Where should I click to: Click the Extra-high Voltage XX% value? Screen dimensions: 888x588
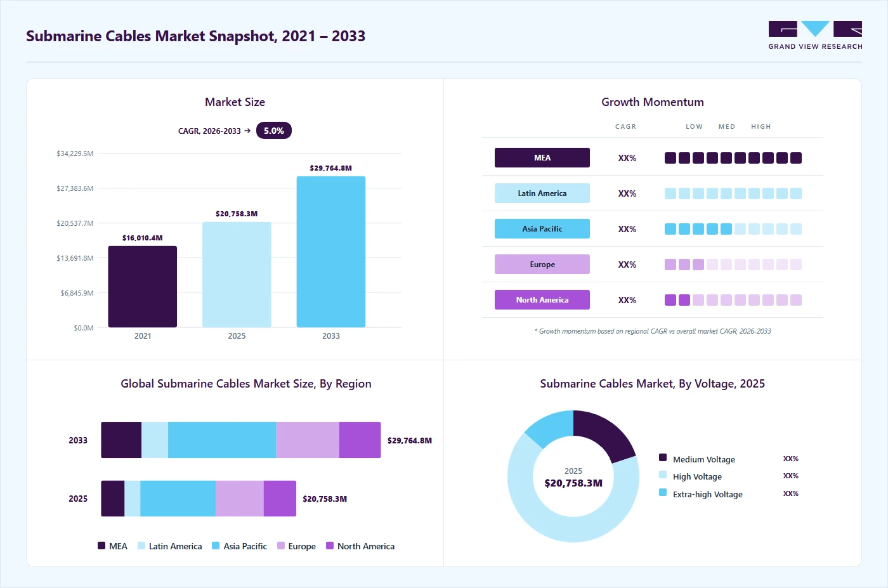point(791,493)
